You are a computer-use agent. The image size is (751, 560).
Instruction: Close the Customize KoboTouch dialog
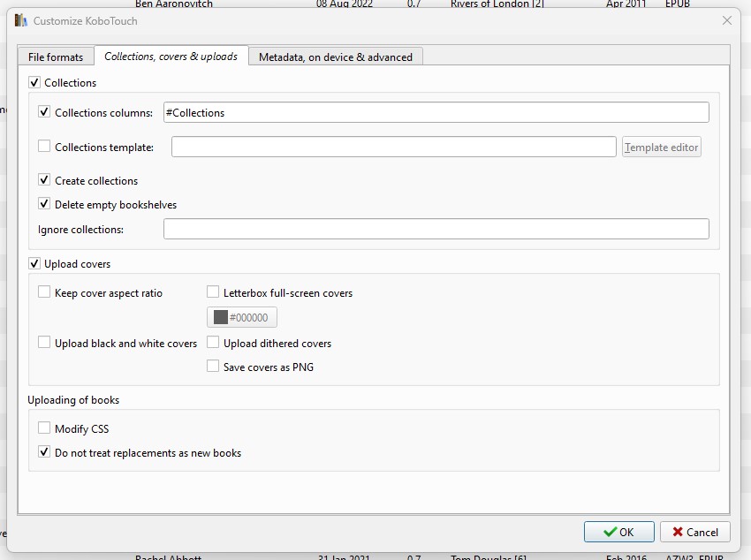726,20
